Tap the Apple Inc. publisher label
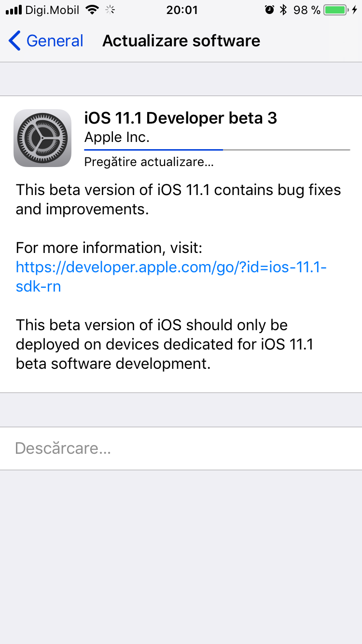Viewport: 362px width, 644px height. coord(117,138)
